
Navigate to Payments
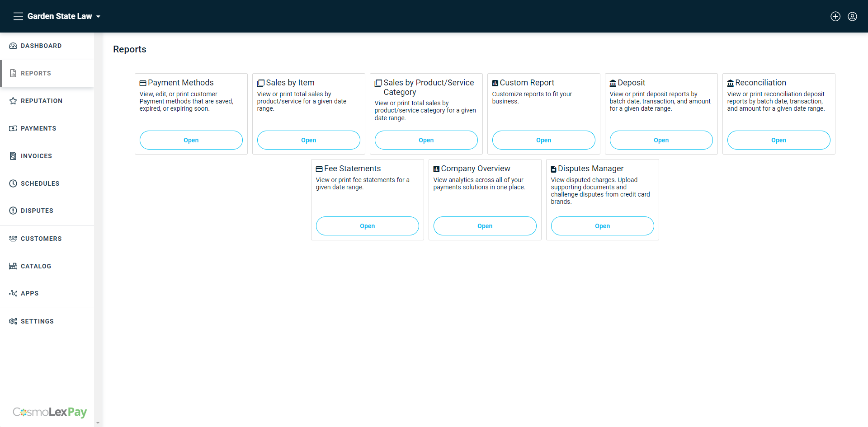(47, 128)
